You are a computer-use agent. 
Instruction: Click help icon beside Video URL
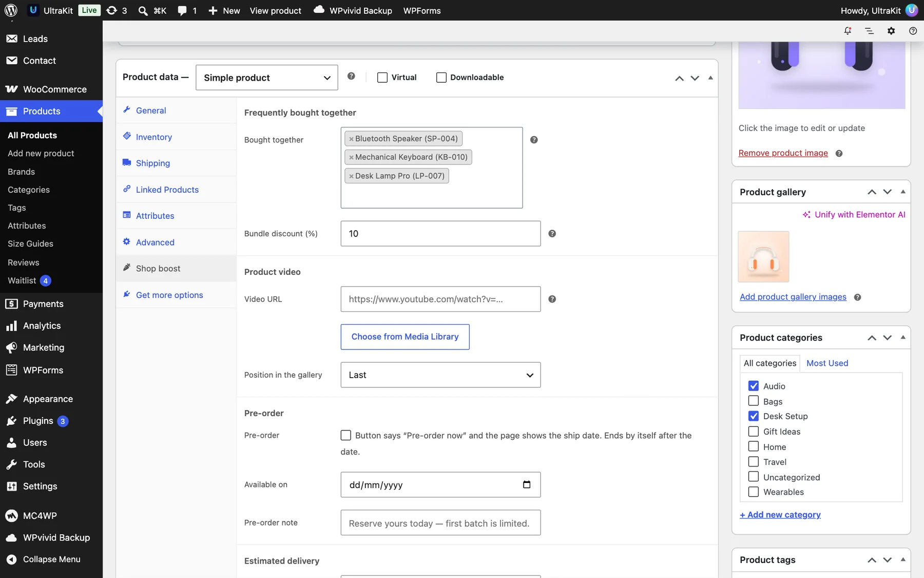pyautogui.click(x=552, y=299)
